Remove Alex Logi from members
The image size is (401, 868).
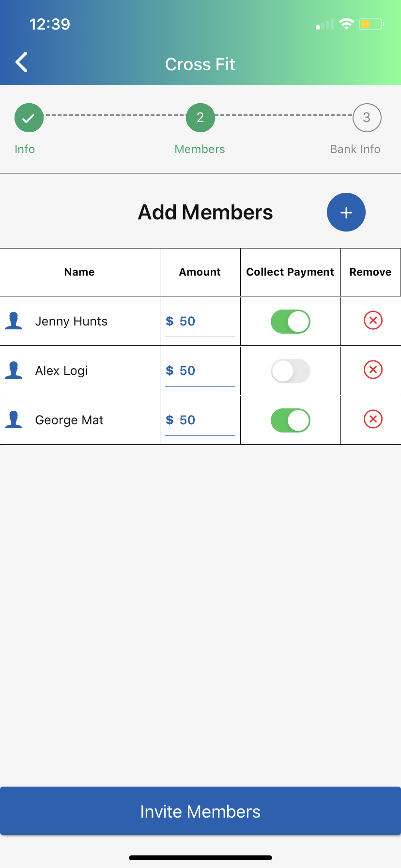tap(373, 370)
